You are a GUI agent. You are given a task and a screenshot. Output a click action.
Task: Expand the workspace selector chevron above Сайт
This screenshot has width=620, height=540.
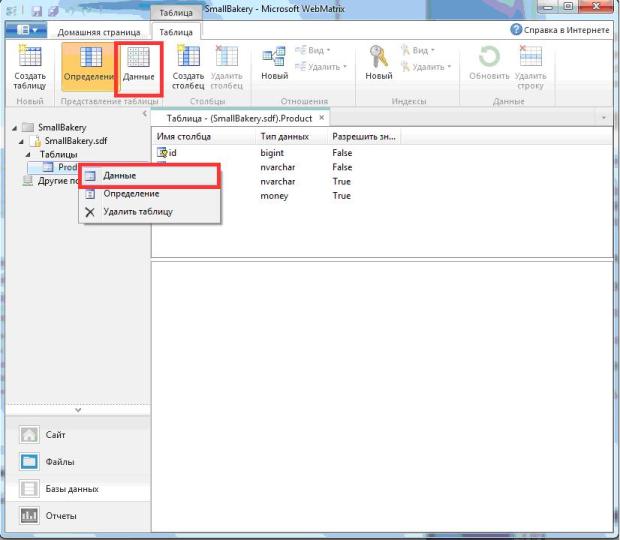click(x=78, y=410)
